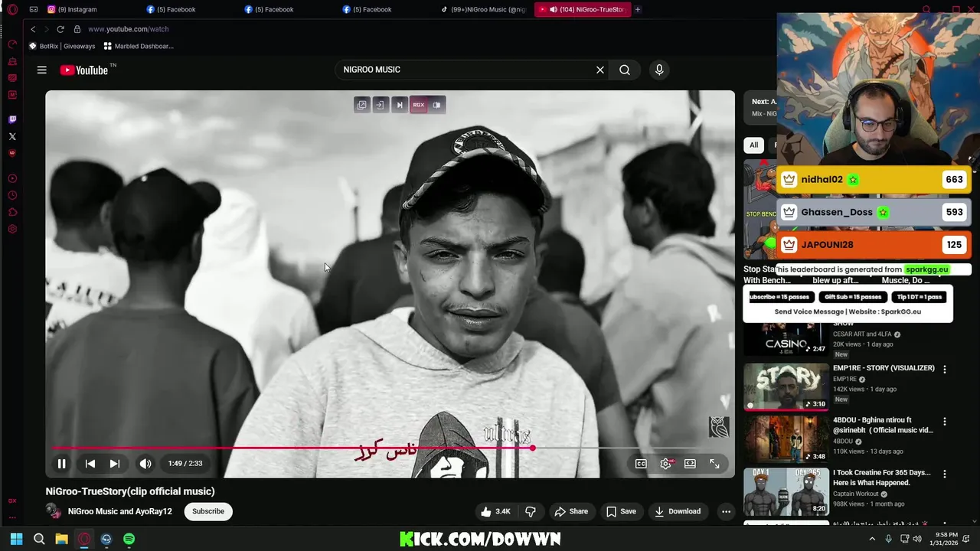Enter fullscreen on the video player
The width and height of the screenshot is (980, 551).
[x=714, y=464]
